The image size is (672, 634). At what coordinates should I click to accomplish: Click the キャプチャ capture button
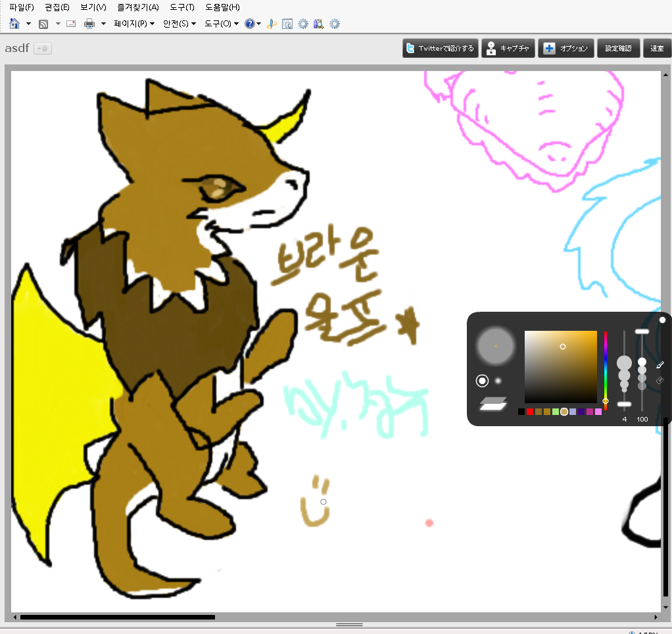click(x=507, y=49)
